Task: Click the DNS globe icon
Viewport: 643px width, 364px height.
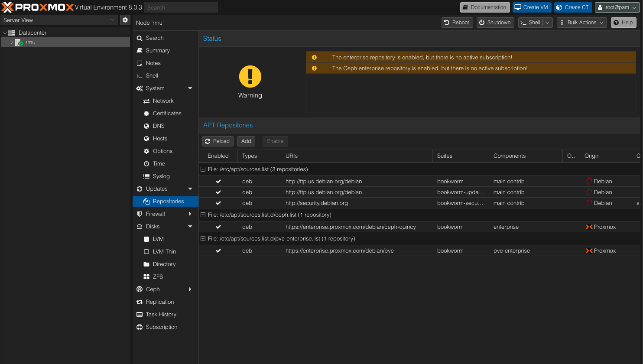Action: coord(146,126)
